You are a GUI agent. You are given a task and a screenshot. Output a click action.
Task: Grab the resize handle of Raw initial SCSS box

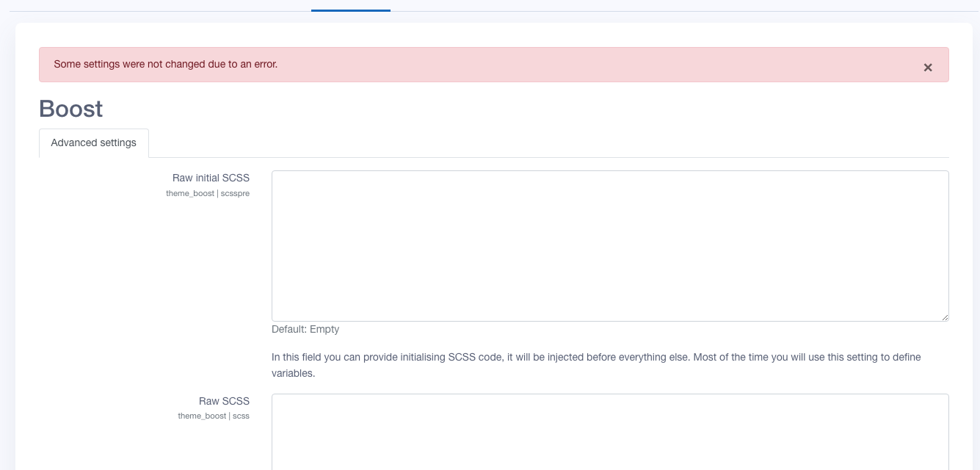click(x=944, y=317)
